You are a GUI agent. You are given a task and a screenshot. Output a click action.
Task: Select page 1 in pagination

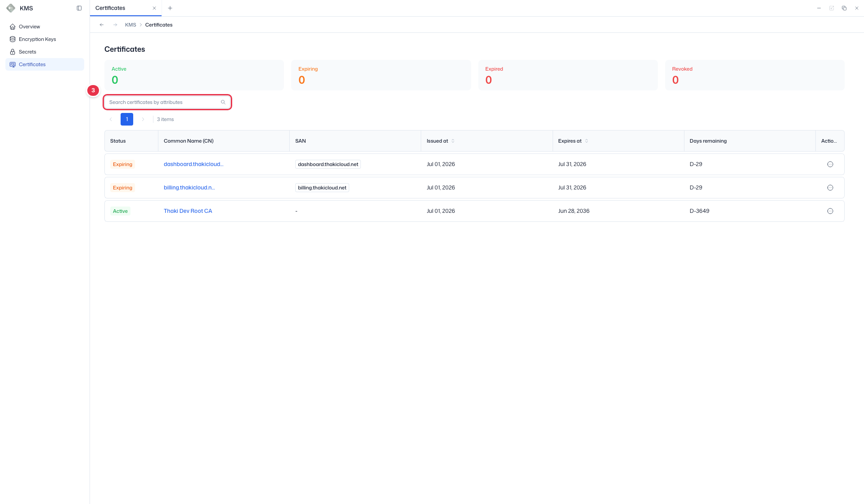pos(127,119)
